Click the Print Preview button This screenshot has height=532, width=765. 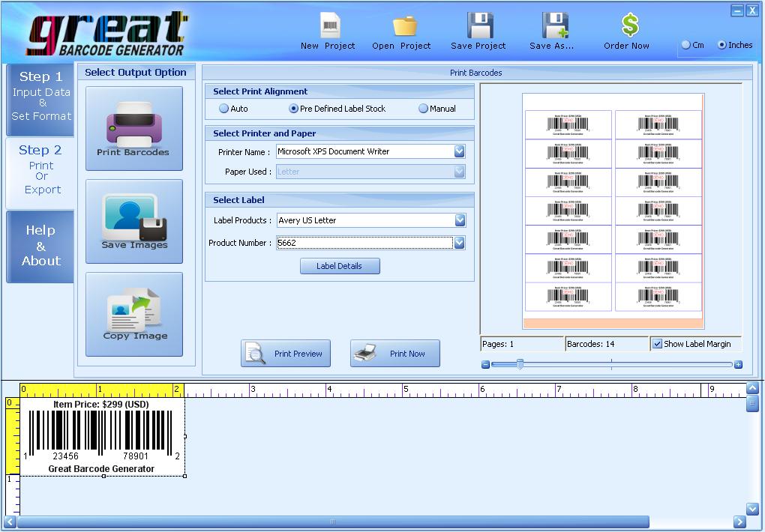point(286,354)
